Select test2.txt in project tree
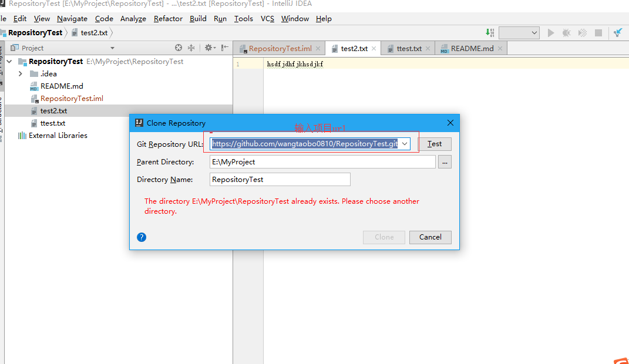 54,111
